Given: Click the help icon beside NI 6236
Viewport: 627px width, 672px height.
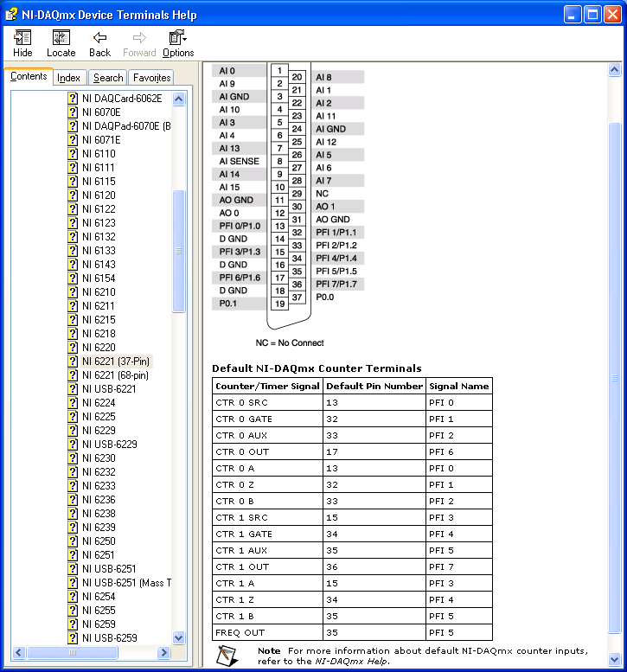Looking at the screenshot, I should pyautogui.click(x=73, y=500).
